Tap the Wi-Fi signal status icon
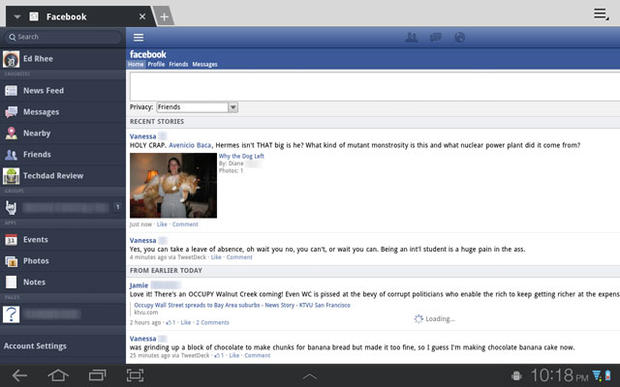 pyautogui.click(x=597, y=375)
